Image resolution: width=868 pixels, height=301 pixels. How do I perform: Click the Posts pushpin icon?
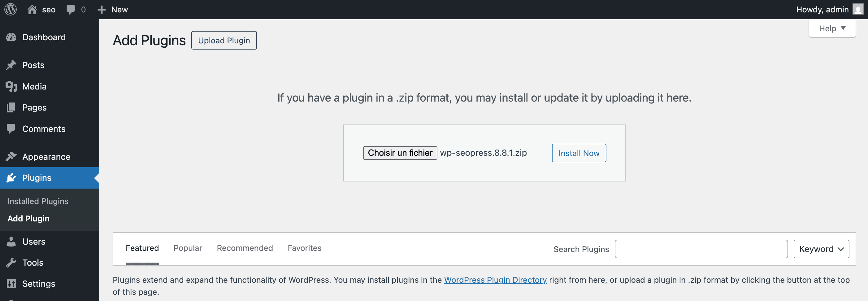[11, 65]
